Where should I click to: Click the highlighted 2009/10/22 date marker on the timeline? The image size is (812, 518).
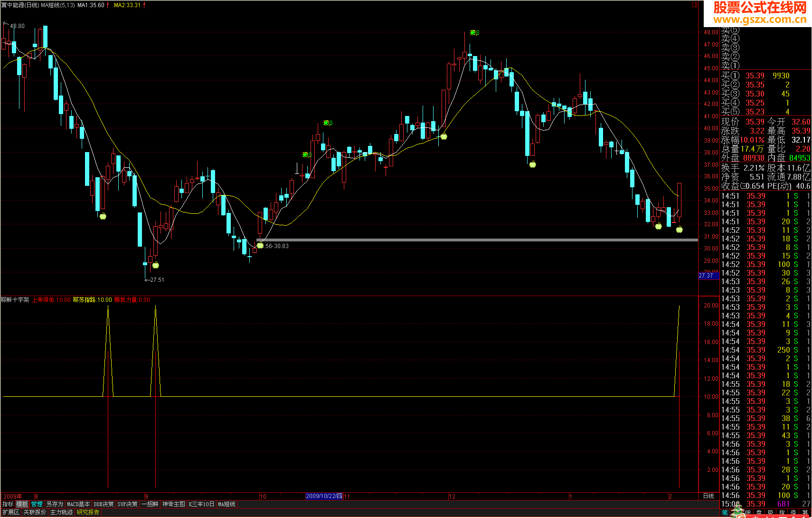point(324,496)
